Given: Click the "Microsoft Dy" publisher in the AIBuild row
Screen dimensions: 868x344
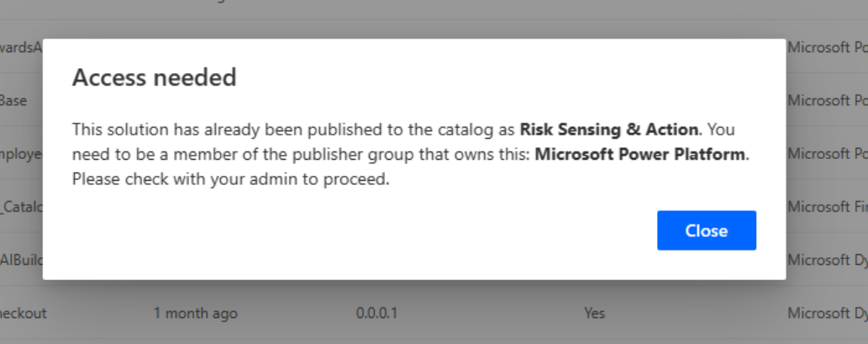Looking at the screenshot, I should (x=827, y=261).
